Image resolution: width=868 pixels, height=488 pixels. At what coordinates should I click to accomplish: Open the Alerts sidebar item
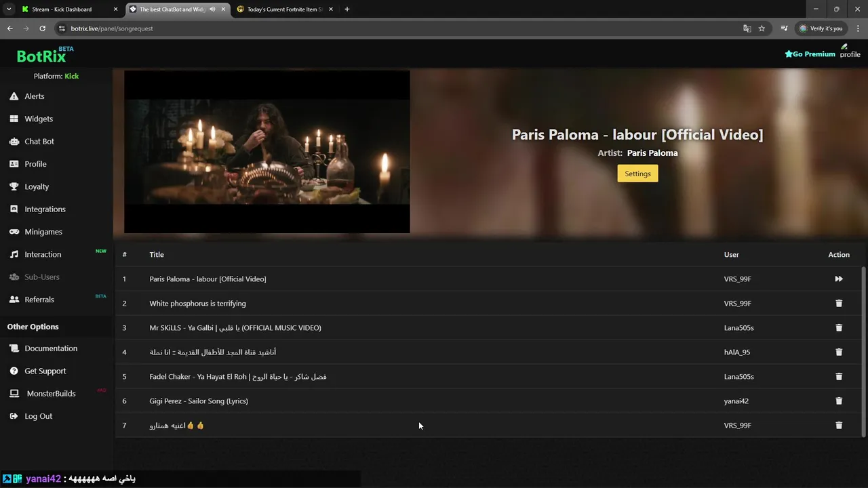[35, 96]
